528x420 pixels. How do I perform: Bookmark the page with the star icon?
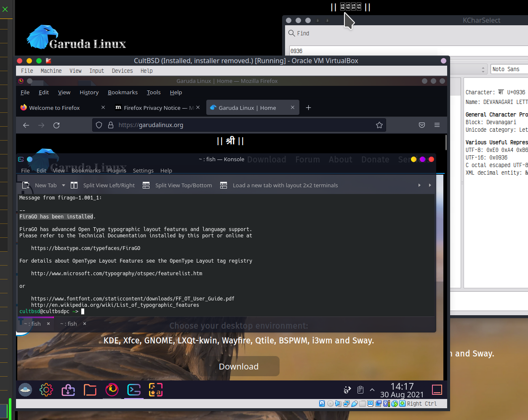(379, 125)
